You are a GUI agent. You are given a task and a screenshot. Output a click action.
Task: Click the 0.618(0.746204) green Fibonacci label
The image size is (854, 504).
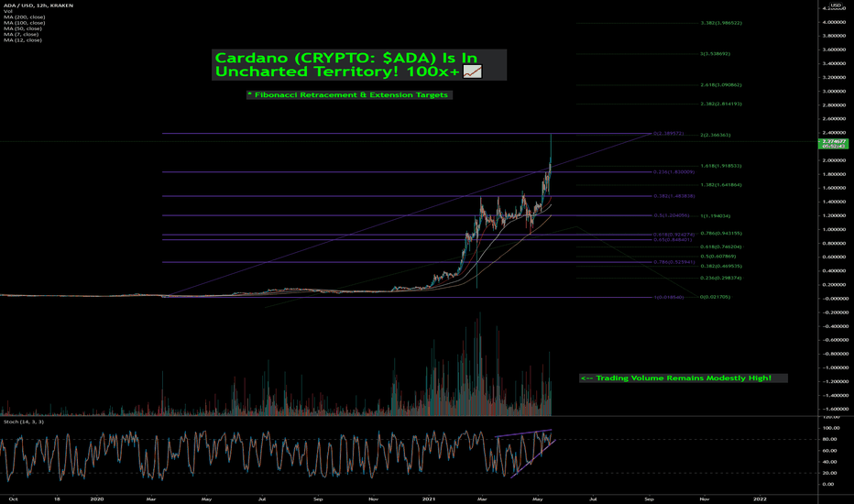pyautogui.click(x=721, y=247)
